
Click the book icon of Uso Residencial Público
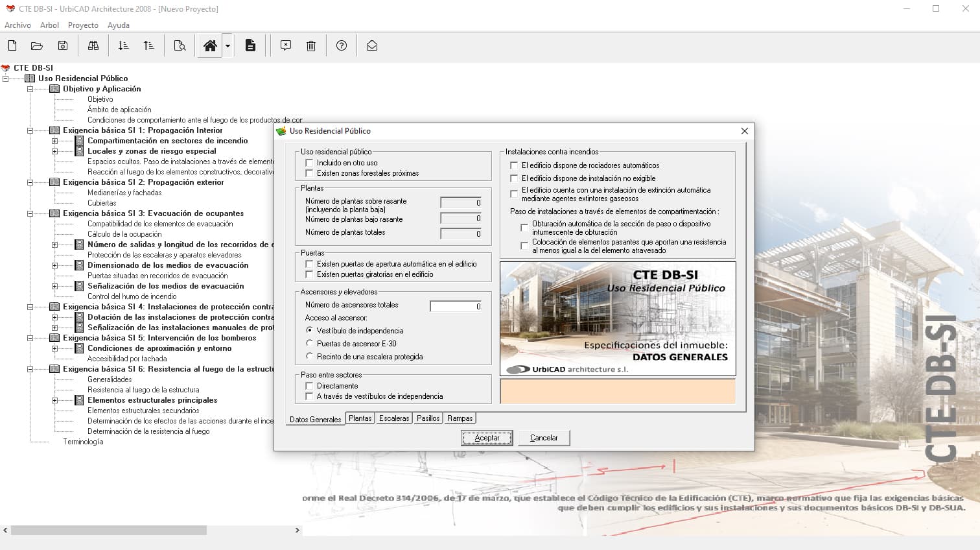[30, 78]
